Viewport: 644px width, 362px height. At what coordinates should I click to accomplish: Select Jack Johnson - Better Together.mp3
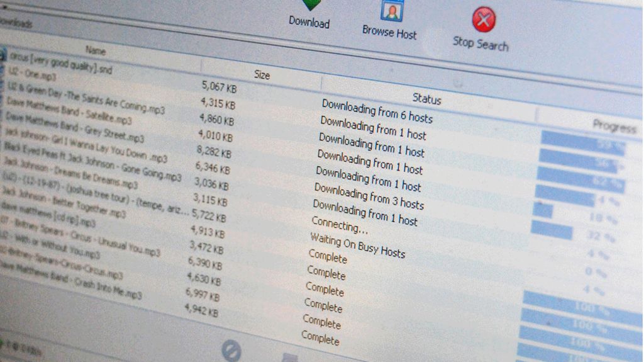tap(63, 201)
